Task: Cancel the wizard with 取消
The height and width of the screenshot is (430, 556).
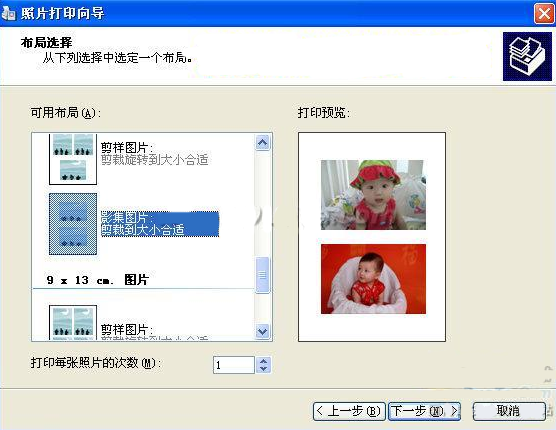Action: pyautogui.click(x=509, y=411)
